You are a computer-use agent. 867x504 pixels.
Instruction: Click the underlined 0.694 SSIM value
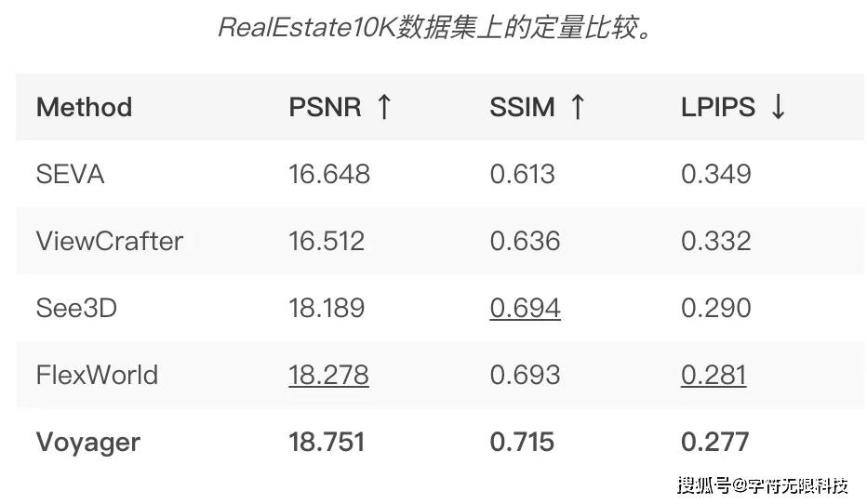(x=525, y=309)
